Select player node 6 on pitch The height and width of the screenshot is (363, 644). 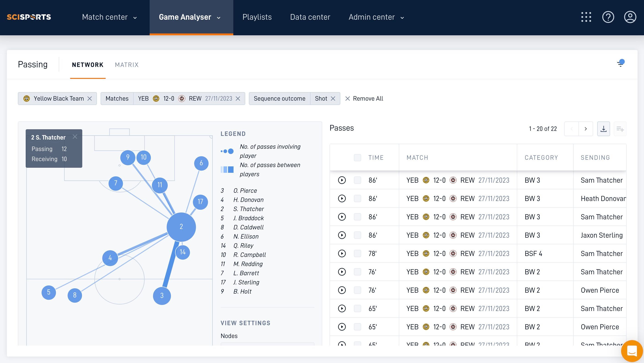[x=201, y=163]
